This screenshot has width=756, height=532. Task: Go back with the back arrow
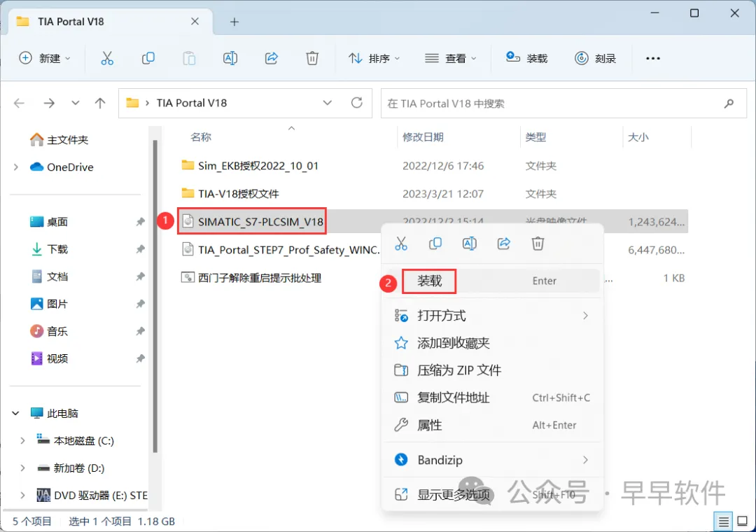[x=20, y=103]
